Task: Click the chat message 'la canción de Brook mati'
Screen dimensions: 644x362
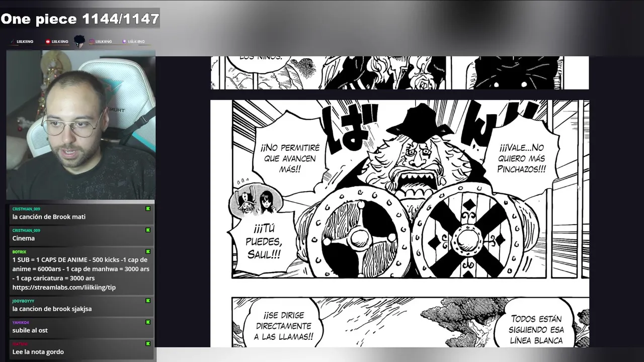Action: pos(49,217)
